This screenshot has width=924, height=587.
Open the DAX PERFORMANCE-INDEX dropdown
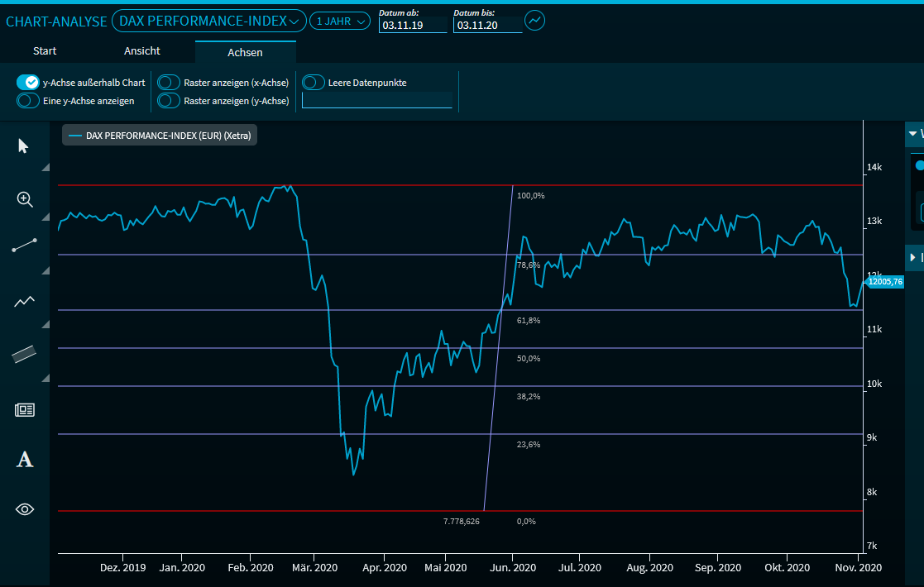click(208, 21)
